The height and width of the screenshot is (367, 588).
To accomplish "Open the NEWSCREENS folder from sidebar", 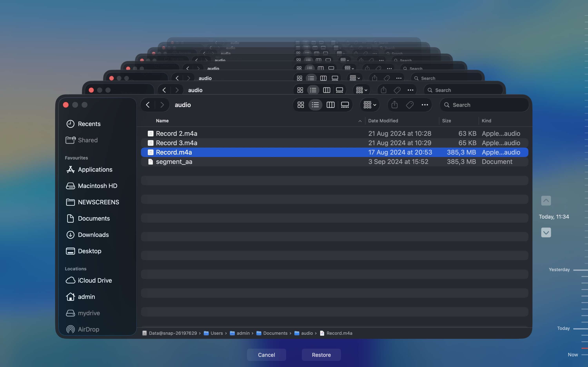I will coord(98,202).
